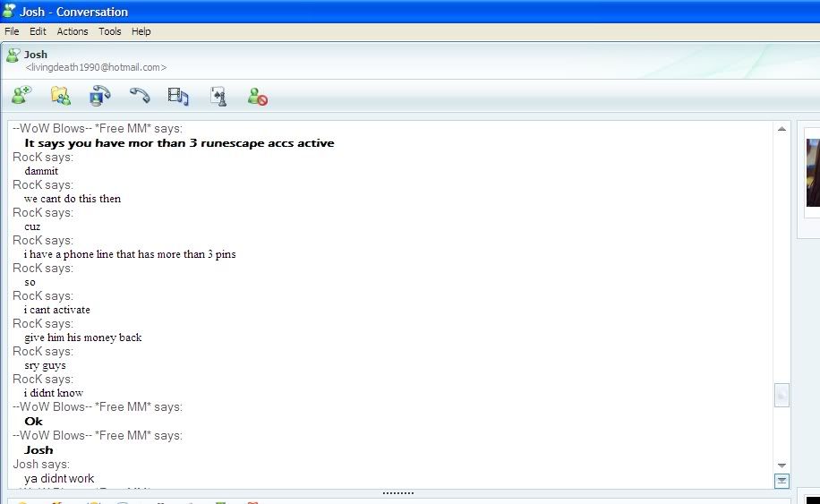Open the Tools menu
Viewport: 820px width, 504px height.
click(x=110, y=31)
